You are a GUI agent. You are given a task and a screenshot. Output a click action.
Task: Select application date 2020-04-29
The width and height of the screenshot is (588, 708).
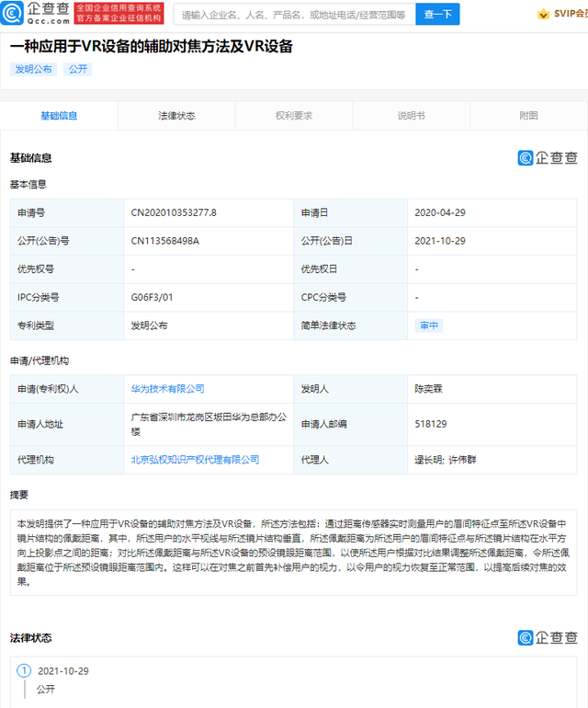coord(440,212)
